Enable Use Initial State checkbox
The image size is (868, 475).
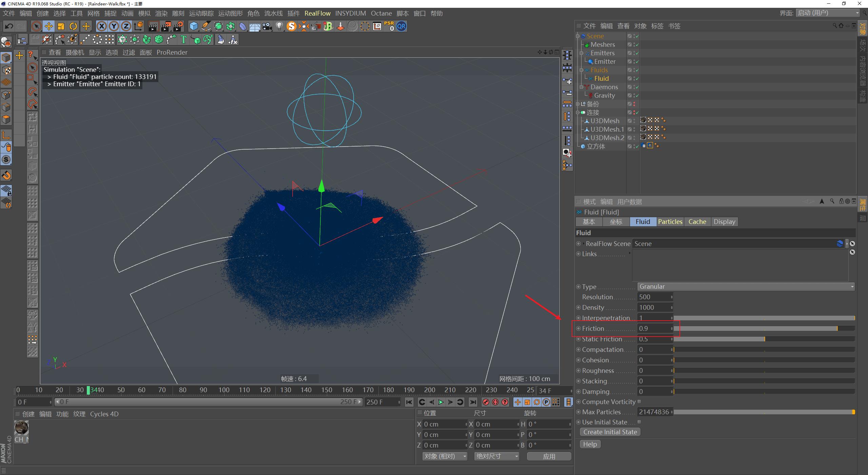[639, 422]
